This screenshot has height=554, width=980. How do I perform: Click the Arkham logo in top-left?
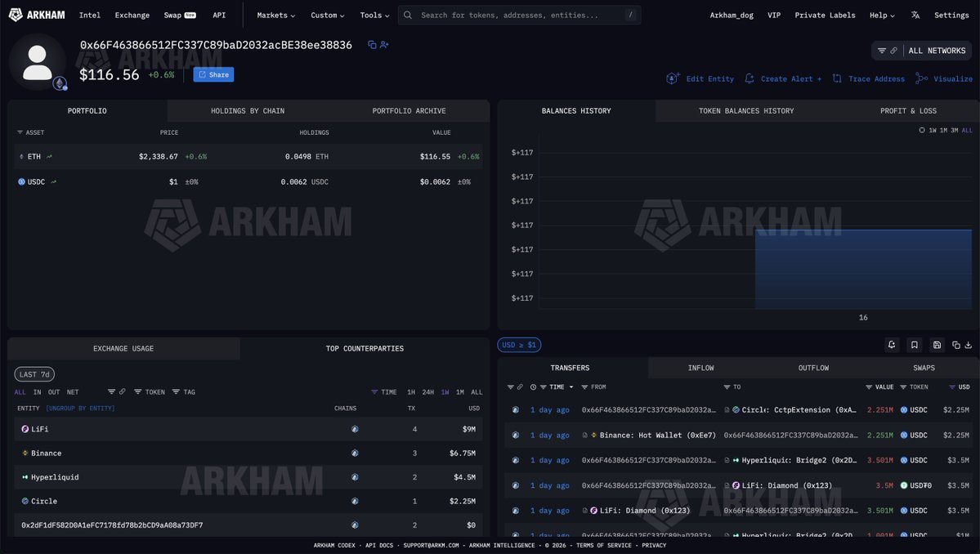38,15
